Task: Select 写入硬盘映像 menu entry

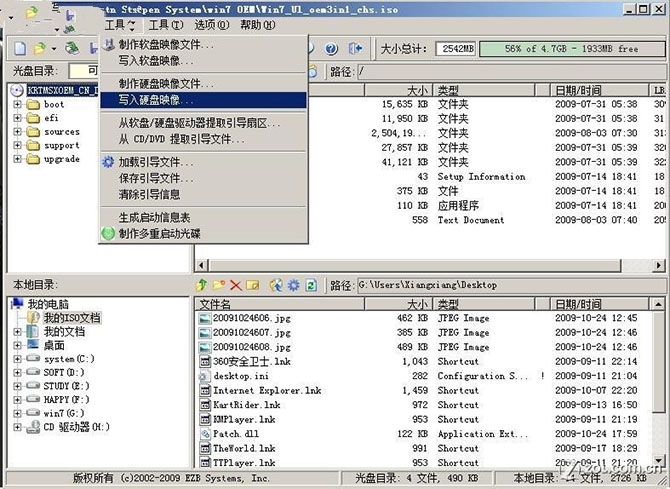Action: point(156,101)
